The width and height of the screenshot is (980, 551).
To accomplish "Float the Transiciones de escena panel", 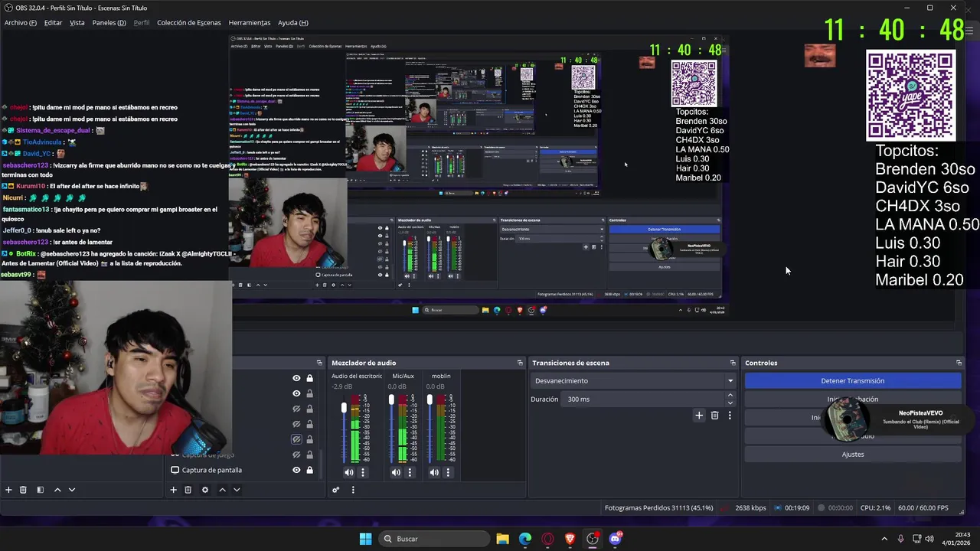I will pyautogui.click(x=733, y=363).
